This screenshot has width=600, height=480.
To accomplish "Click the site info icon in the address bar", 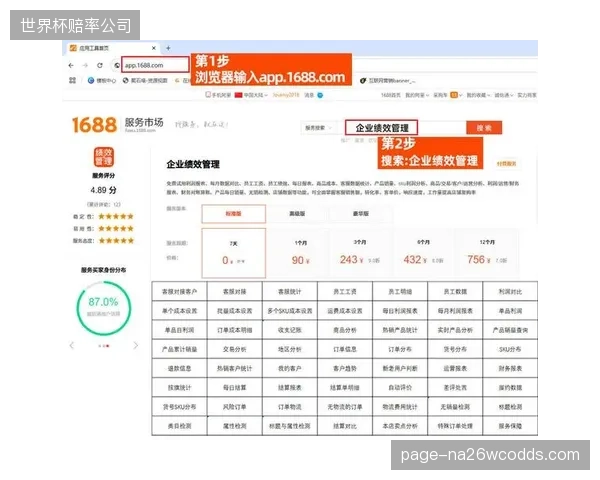I will pos(117,65).
